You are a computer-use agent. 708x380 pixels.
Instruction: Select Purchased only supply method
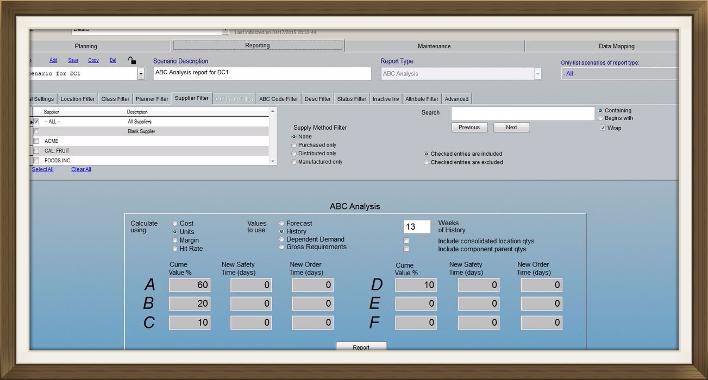click(x=294, y=145)
